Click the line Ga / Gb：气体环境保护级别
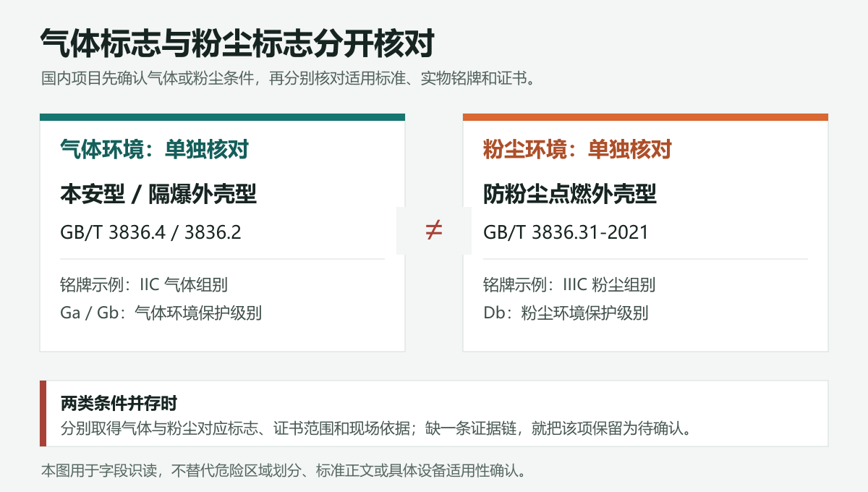This screenshot has height=492, width=868. pyautogui.click(x=161, y=313)
